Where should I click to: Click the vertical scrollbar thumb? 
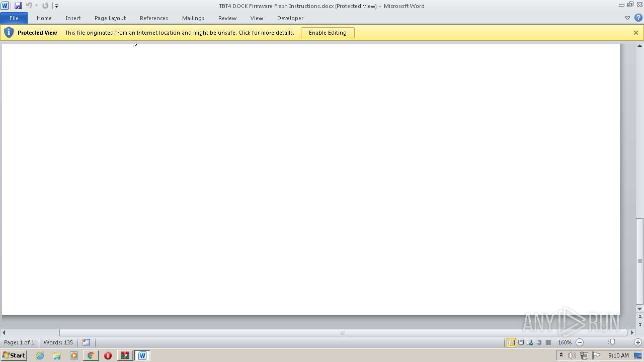[x=640, y=261]
